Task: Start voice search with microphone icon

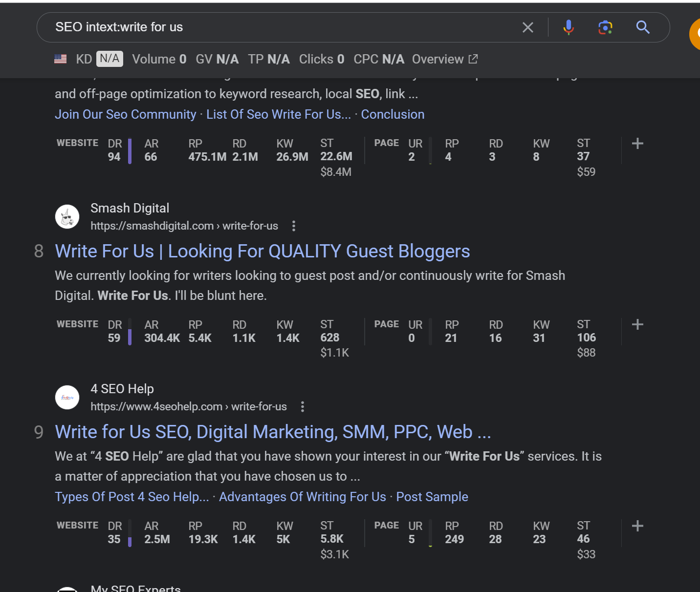Action: pos(569,27)
